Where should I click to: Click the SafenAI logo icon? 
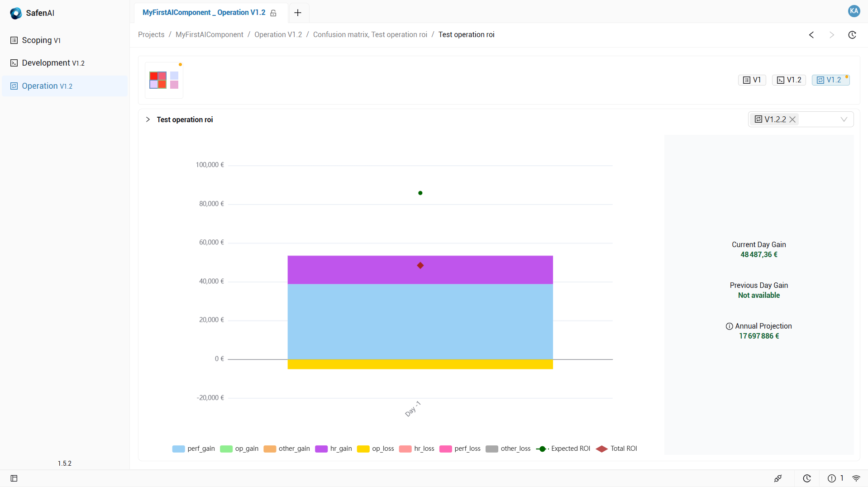(16, 13)
